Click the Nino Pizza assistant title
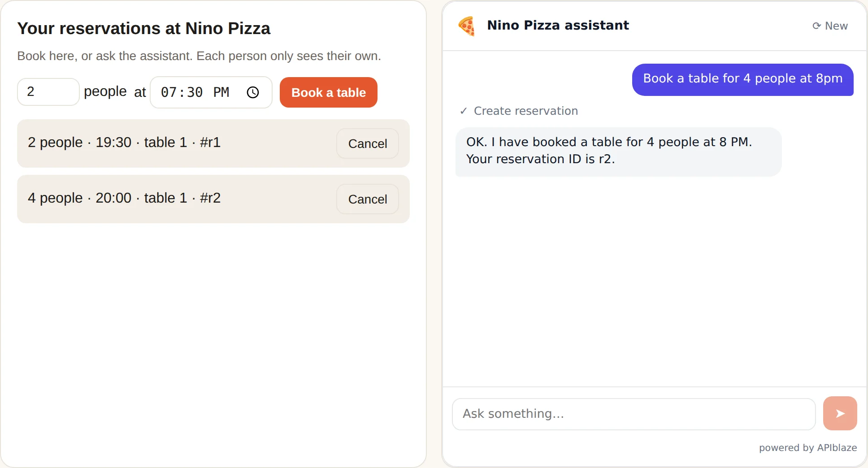 (558, 25)
